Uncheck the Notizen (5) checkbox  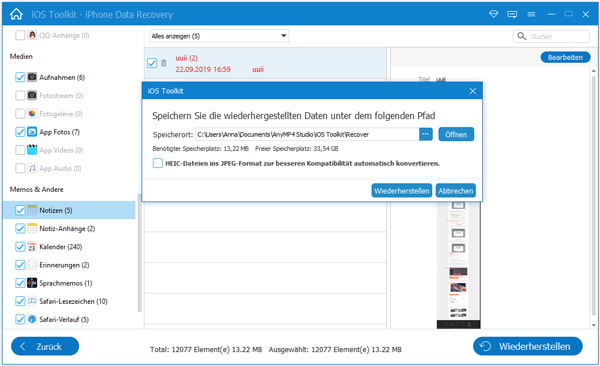[x=20, y=210]
